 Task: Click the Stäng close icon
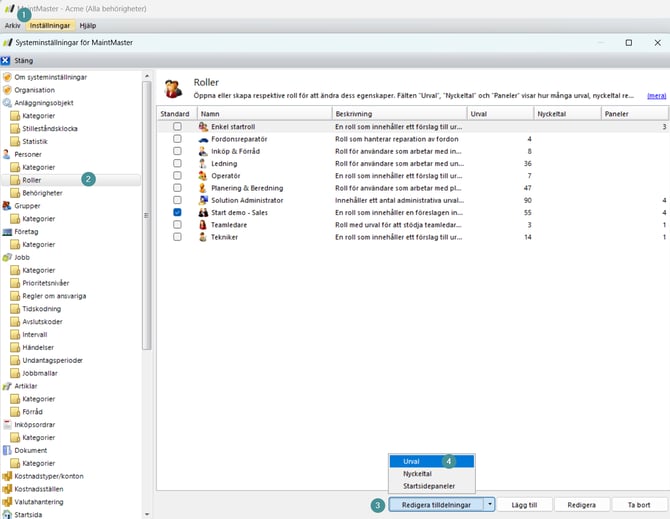6,61
